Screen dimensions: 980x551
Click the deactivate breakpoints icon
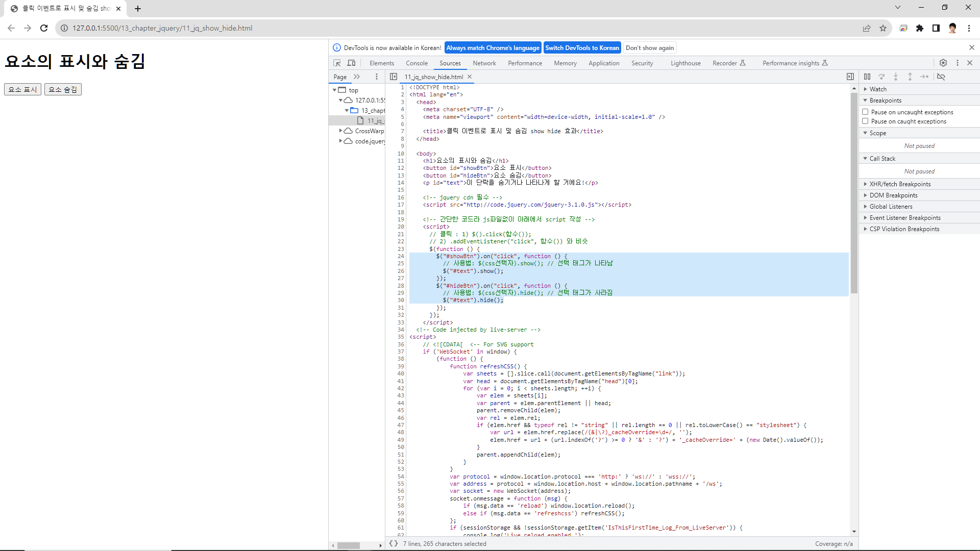941,77
